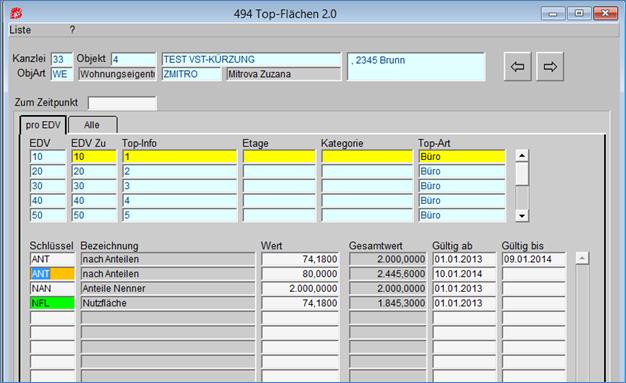Screen dimensions: 626x383
Task: Click the first ANT key cell valid from 01.01.2013
Action: point(52,259)
